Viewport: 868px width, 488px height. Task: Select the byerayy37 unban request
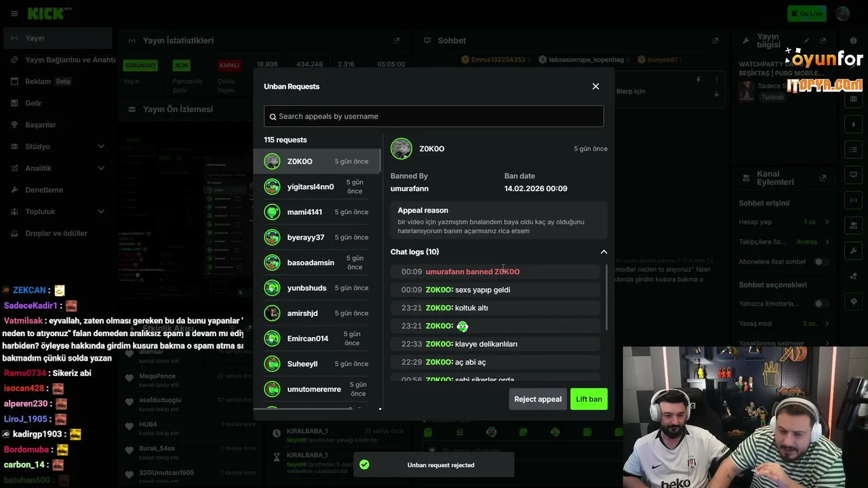click(x=317, y=237)
